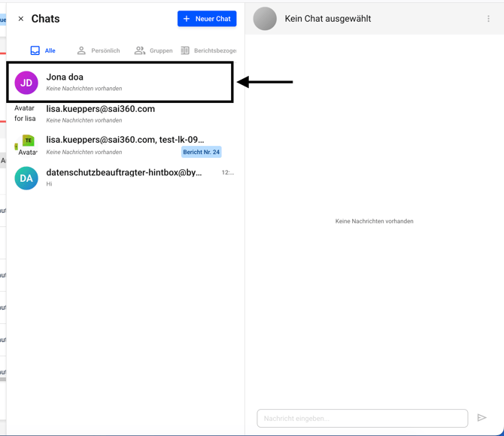This screenshot has height=436, width=504.
Task: Click the inbox icon of the Alle tab
Action: [x=35, y=50]
